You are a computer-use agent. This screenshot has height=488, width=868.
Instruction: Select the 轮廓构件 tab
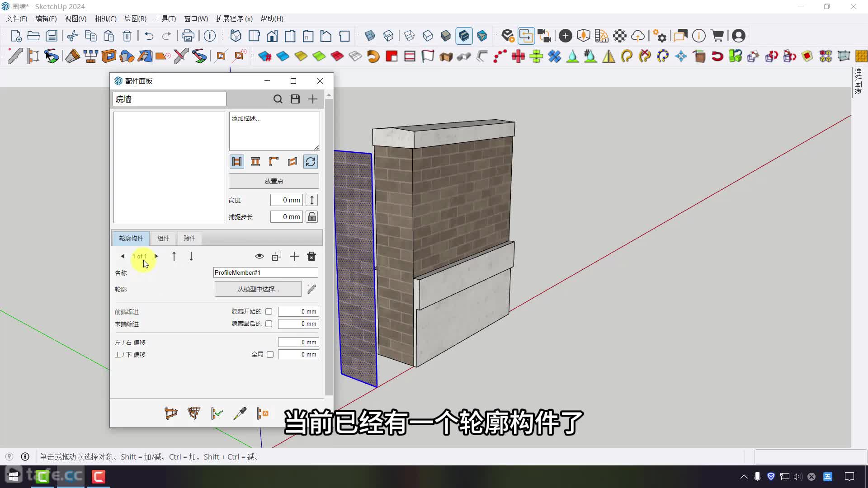click(x=131, y=238)
